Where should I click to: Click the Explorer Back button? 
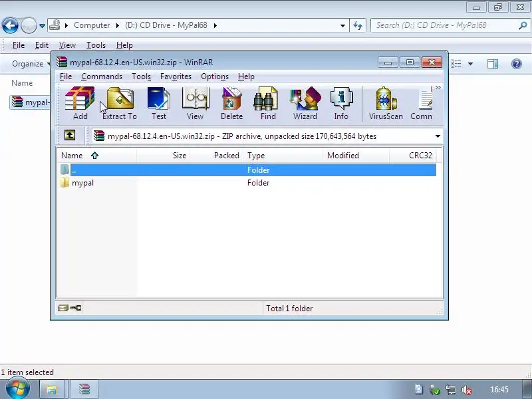click(10, 25)
